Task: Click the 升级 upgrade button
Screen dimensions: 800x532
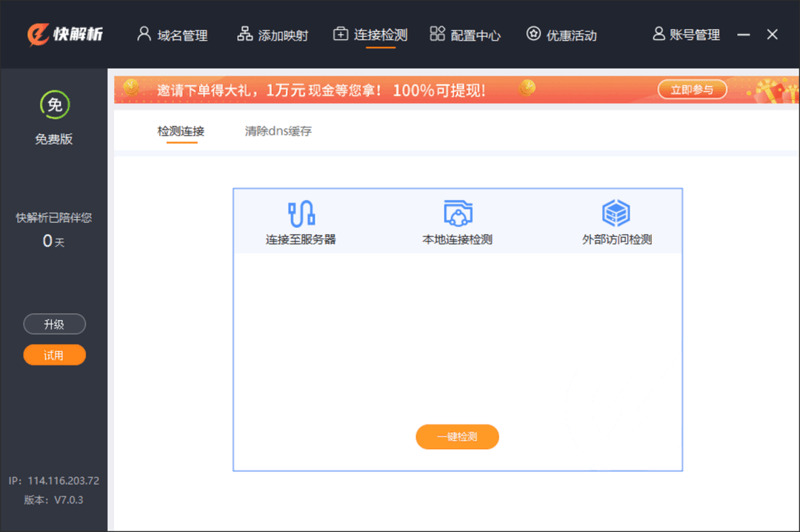Action: pyautogui.click(x=54, y=324)
